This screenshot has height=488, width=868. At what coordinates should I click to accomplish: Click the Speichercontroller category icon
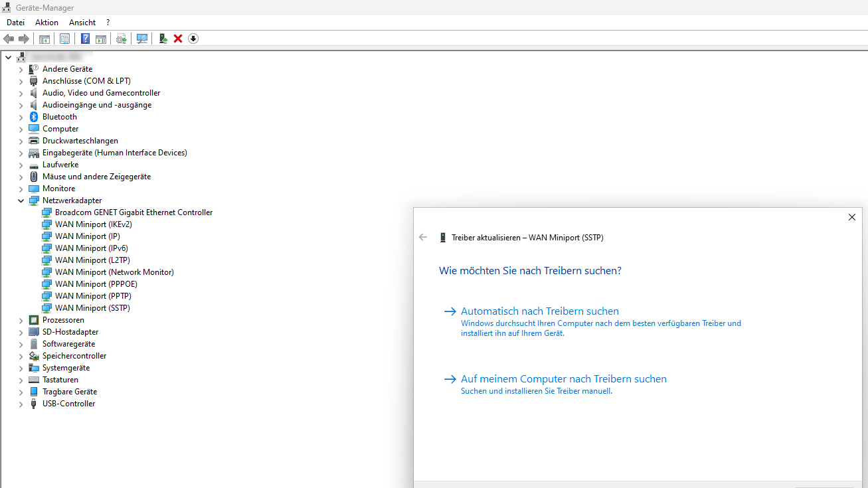pyautogui.click(x=34, y=356)
